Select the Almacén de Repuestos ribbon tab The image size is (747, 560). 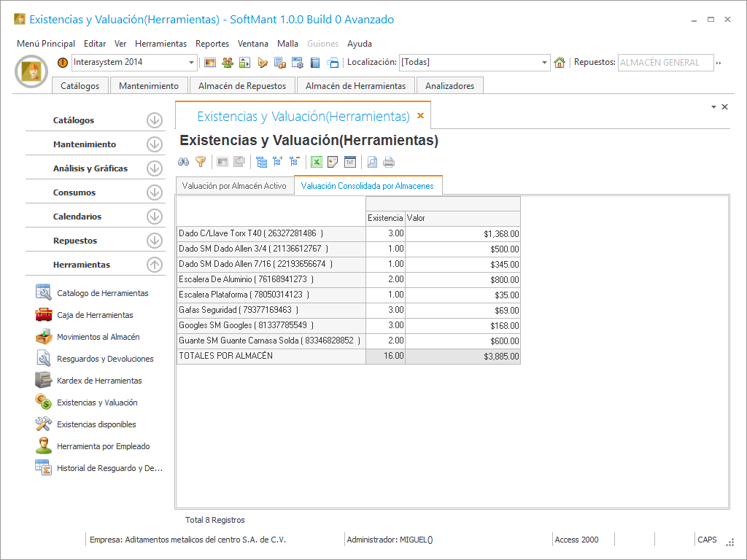(x=242, y=86)
